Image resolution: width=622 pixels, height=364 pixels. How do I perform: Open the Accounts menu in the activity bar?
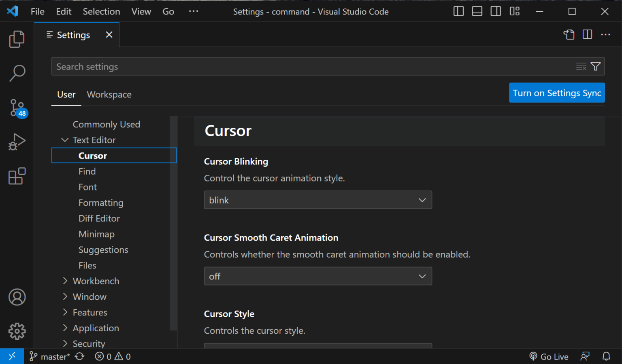pos(17,297)
